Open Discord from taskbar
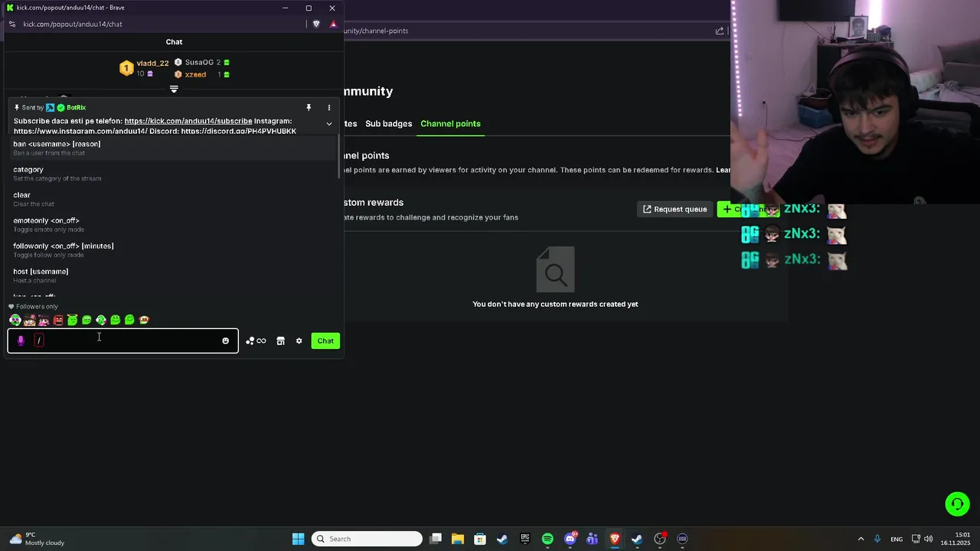Viewport: 980px width, 551px height. click(x=570, y=539)
